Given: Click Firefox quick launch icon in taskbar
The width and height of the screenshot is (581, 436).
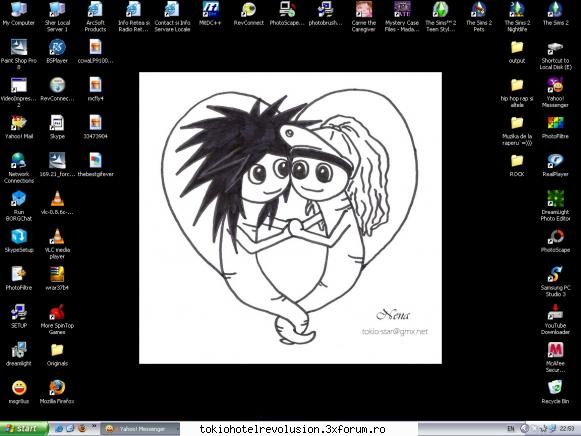Looking at the screenshot, I should point(82,429).
